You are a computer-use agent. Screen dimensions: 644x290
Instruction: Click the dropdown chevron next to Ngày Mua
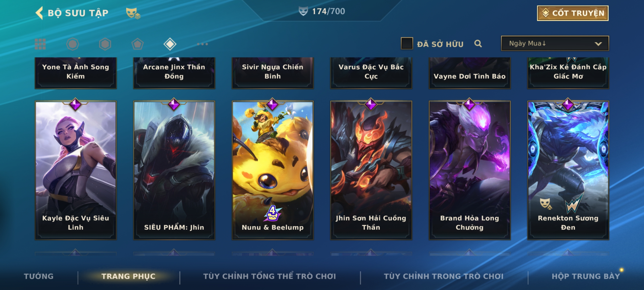tap(598, 44)
